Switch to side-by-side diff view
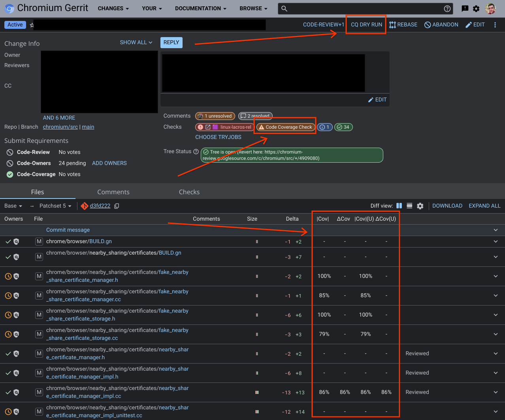 (399, 206)
